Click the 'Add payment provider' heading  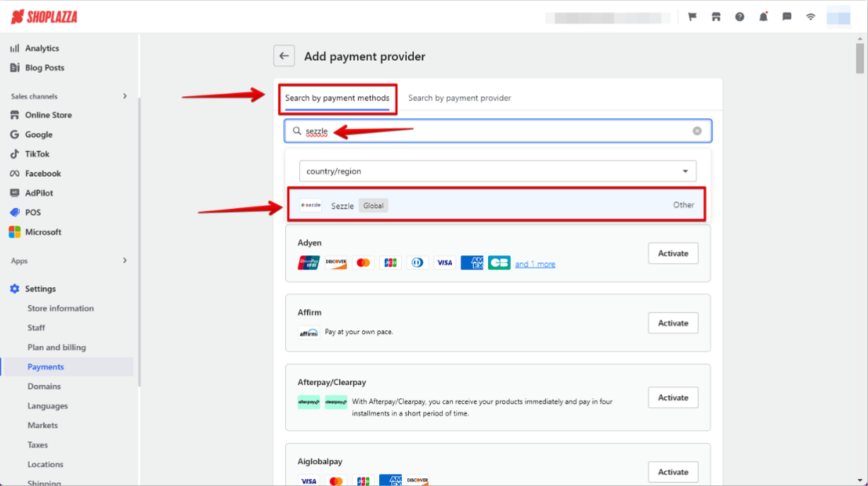[x=365, y=57]
